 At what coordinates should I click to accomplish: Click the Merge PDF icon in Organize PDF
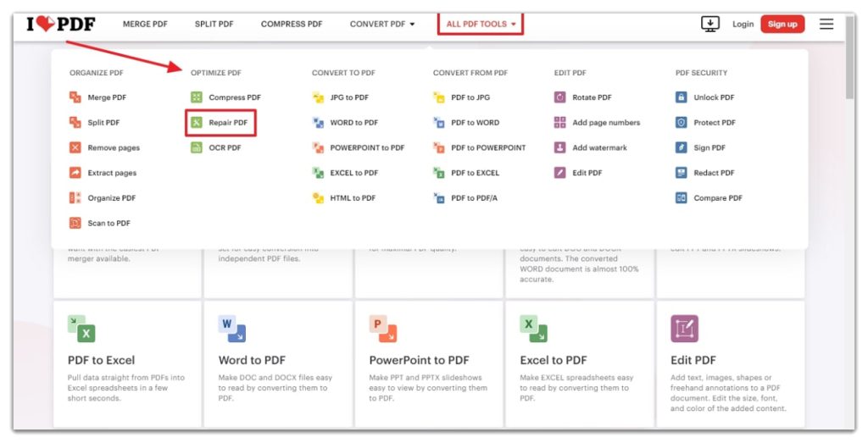(75, 97)
